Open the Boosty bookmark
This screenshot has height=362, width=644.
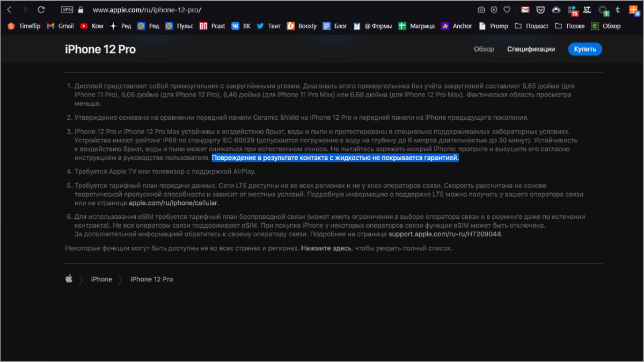tap(302, 26)
